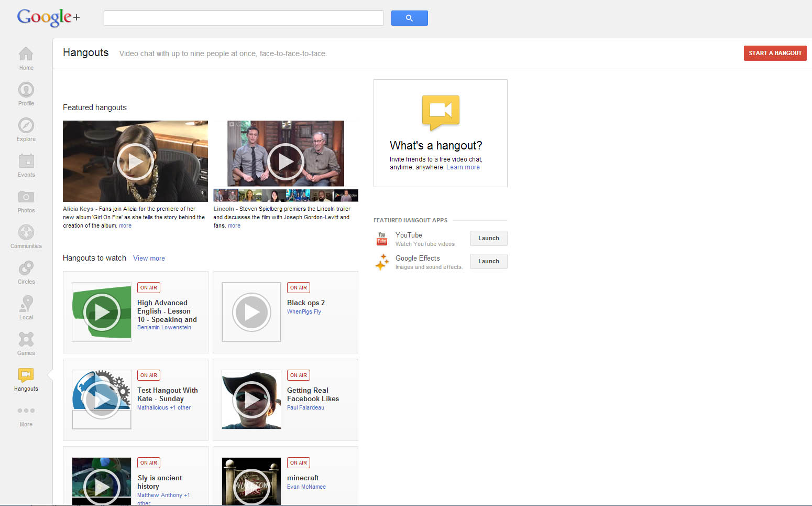This screenshot has height=506, width=812.
Task: Play the Getting Real Facebook Likes hangout
Action: (x=251, y=400)
